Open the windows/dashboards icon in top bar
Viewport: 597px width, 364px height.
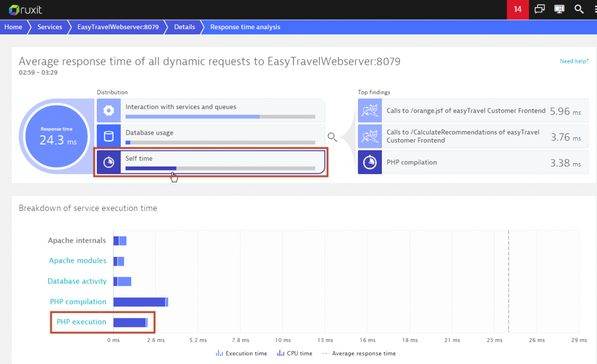click(x=539, y=9)
